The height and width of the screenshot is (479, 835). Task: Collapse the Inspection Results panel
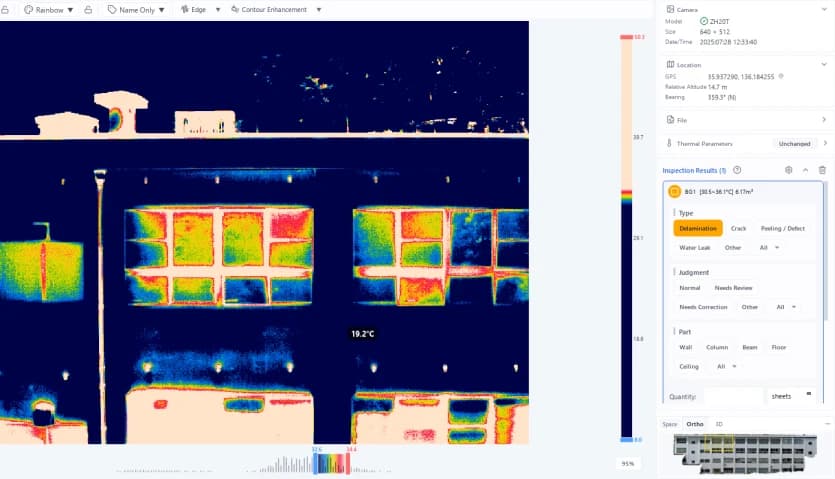click(x=805, y=170)
